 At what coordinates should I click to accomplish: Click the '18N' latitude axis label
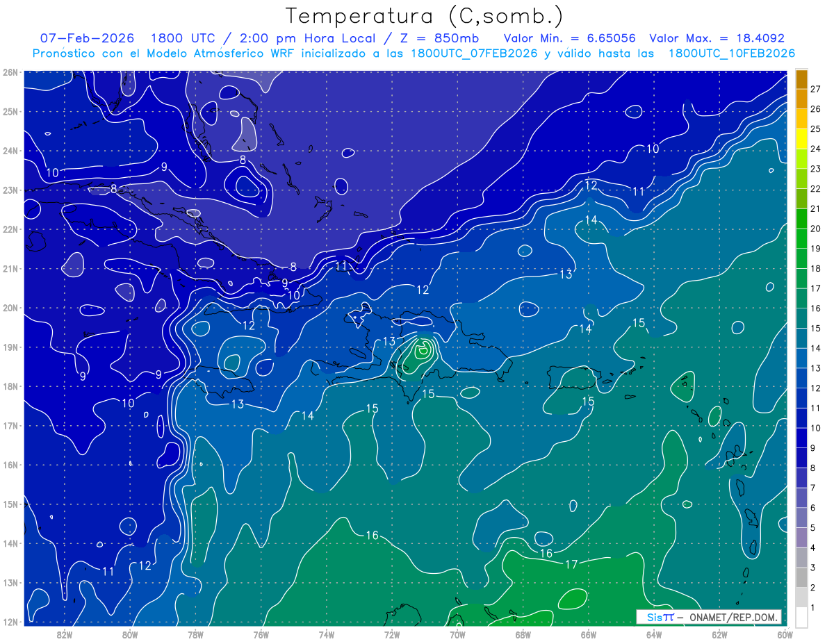click(x=10, y=386)
